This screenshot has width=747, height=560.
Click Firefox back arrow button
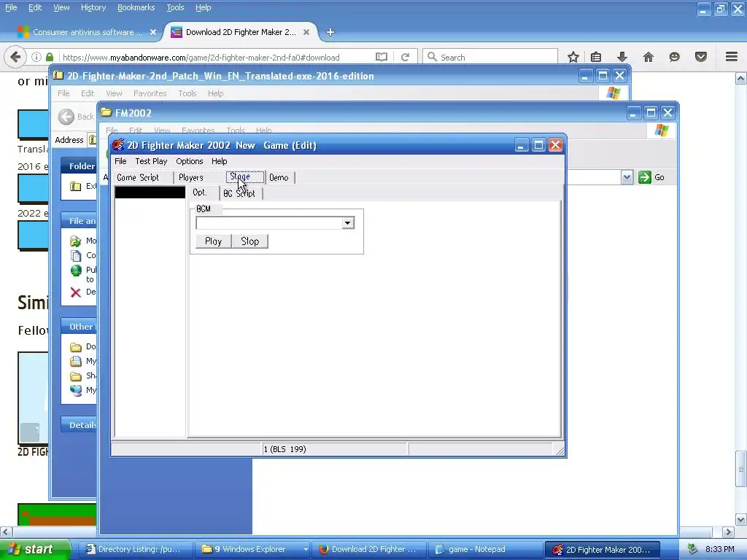click(x=15, y=57)
